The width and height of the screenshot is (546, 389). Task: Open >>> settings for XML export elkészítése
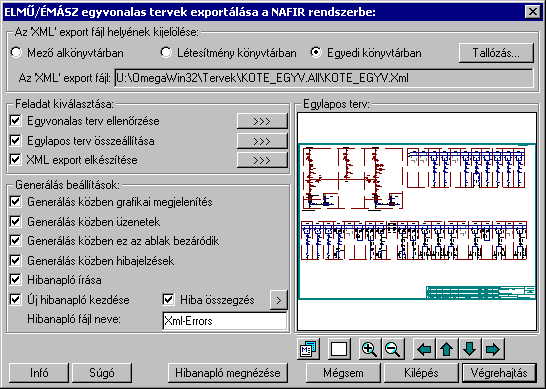pyautogui.click(x=262, y=160)
